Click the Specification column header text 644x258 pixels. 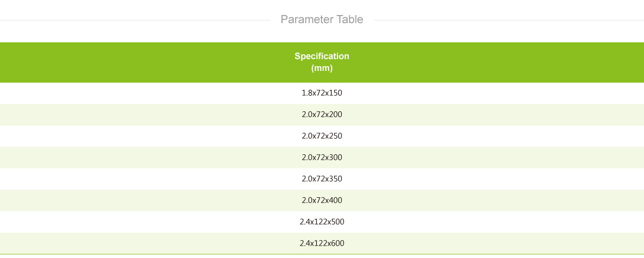pos(322,56)
